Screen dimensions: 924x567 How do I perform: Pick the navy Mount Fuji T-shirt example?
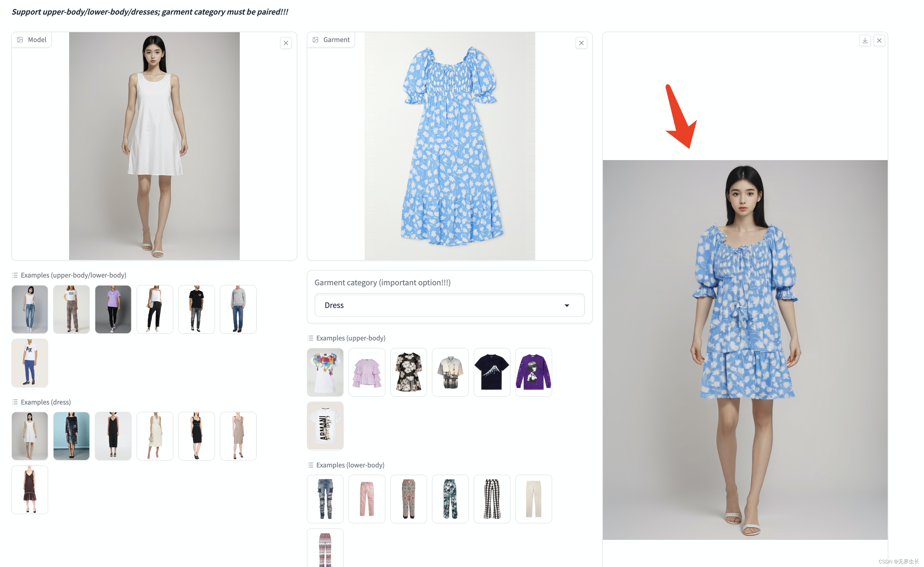(491, 372)
